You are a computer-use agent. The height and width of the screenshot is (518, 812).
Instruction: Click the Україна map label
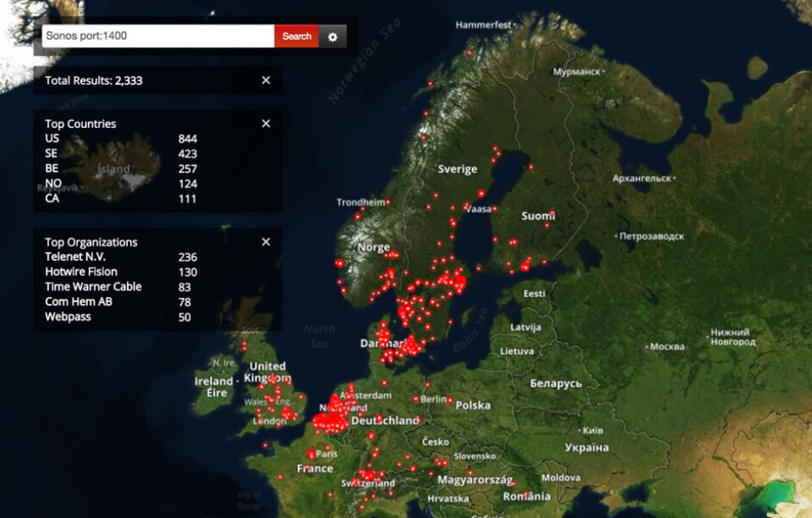[587, 448]
